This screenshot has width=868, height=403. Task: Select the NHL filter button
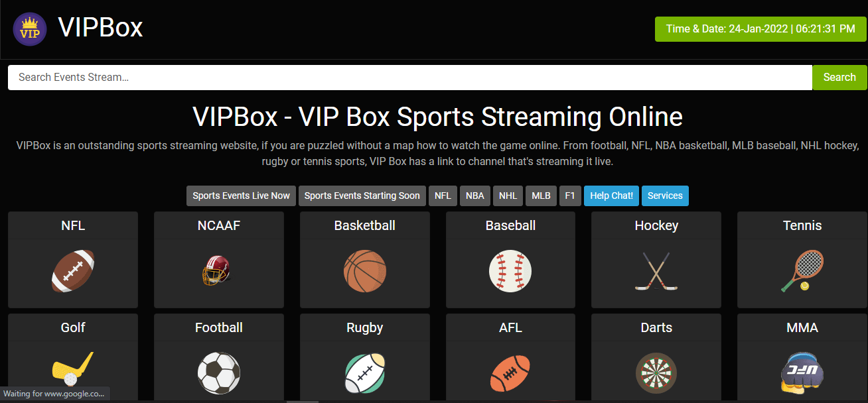pos(508,196)
